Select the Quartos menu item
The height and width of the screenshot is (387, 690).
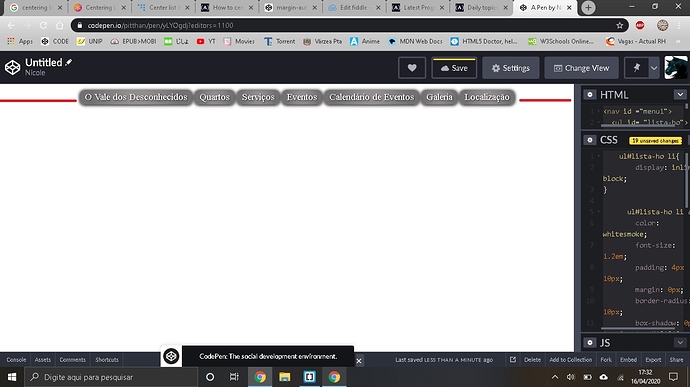coord(214,97)
